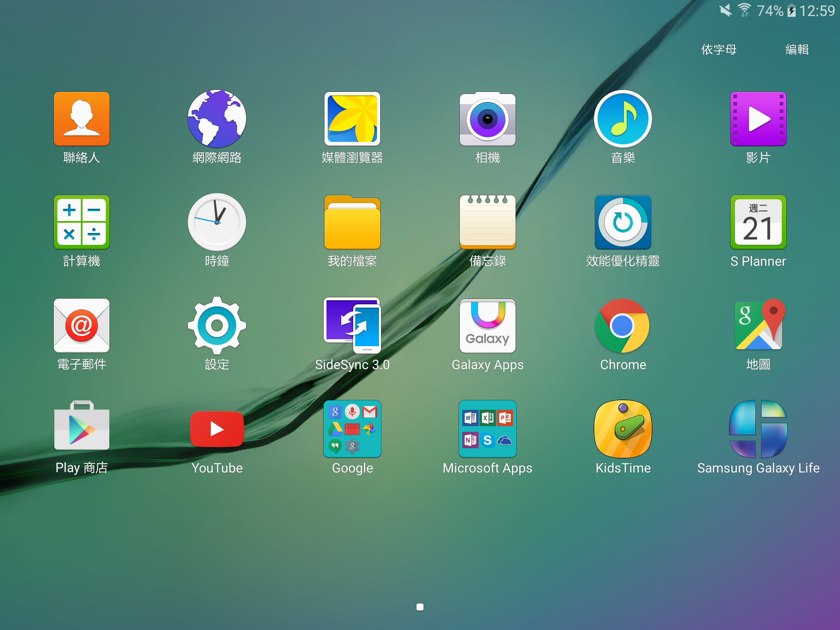
Task: Open the 電子郵件 email app
Action: tap(82, 326)
